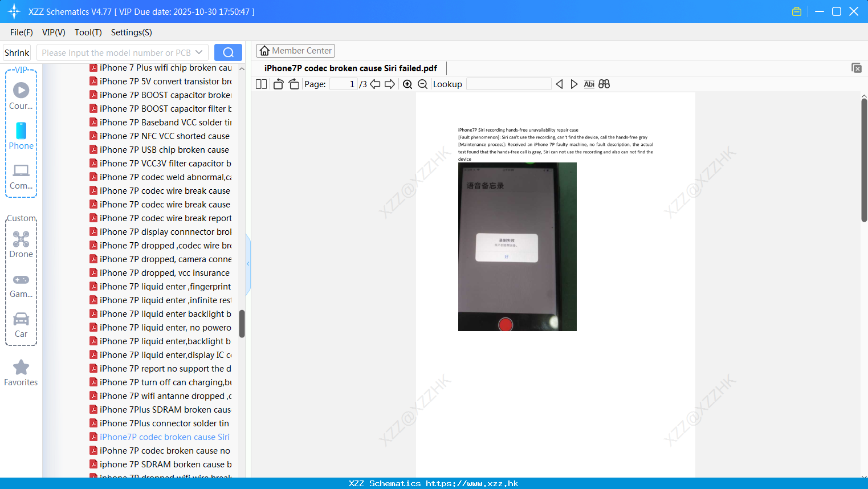Click the page number field
The height and width of the screenshot is (489, 868).
(x=343, y=84)
